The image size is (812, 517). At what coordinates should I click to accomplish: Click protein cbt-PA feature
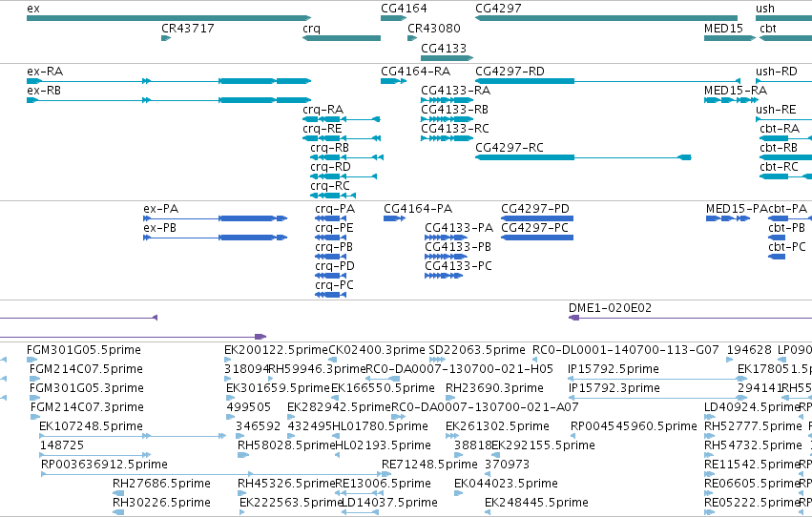[790, 218]
